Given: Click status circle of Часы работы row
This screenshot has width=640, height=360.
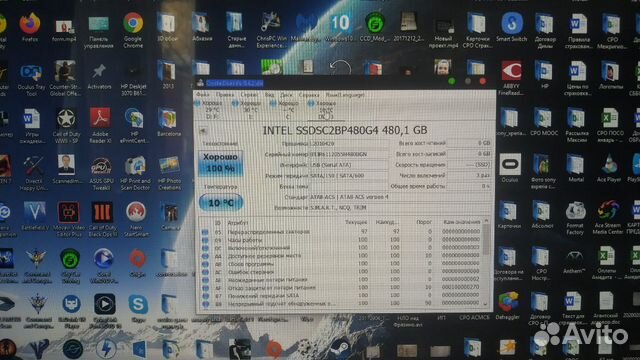Looking at the screenshot, I should pyautogui.click(x=205, y=240).
